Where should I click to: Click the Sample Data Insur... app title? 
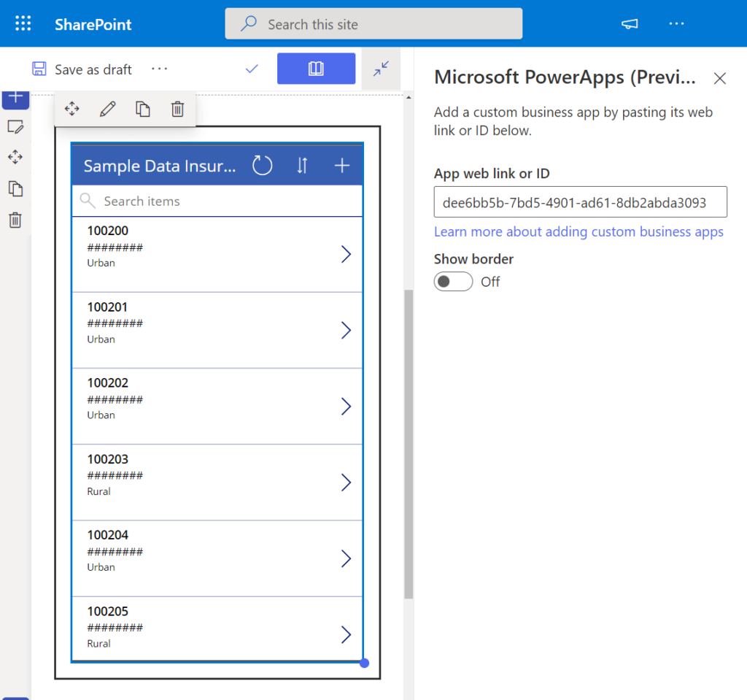click(x=160, y=166)
